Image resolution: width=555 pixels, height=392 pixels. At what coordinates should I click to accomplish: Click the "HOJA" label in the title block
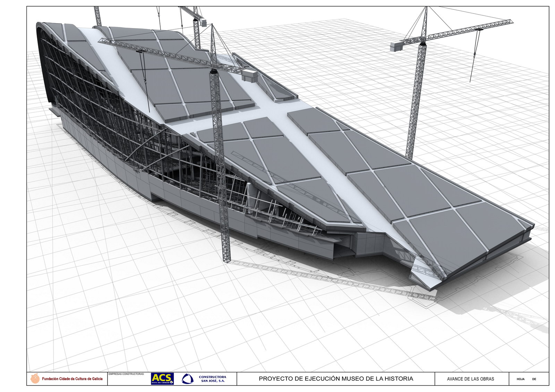(x=520, y=379)
